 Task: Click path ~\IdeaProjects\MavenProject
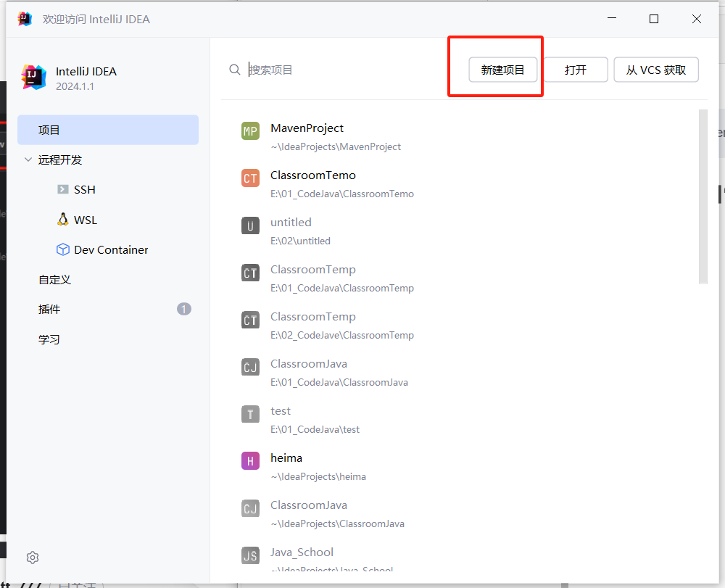click(x=336, y=146)
